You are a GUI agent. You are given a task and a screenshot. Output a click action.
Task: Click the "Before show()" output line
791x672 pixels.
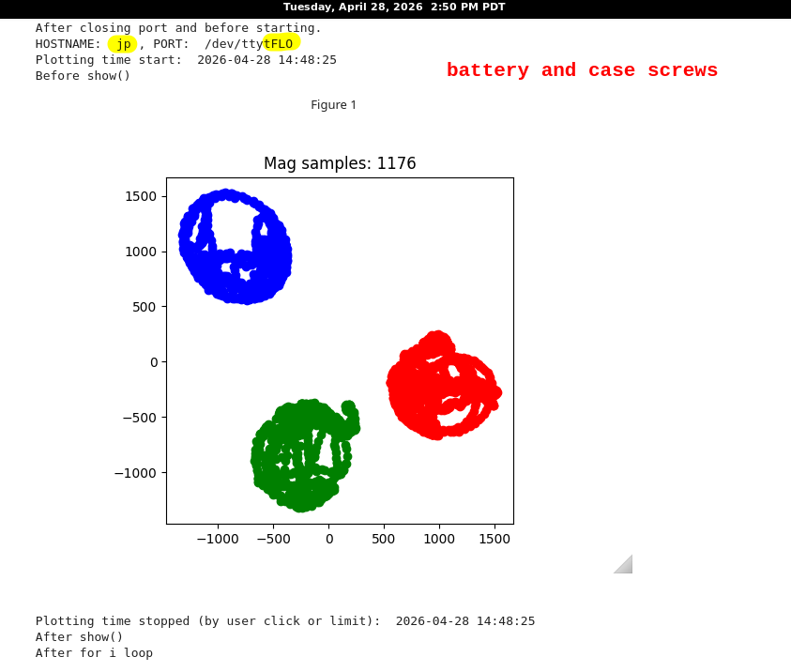[x=84, y=76]
